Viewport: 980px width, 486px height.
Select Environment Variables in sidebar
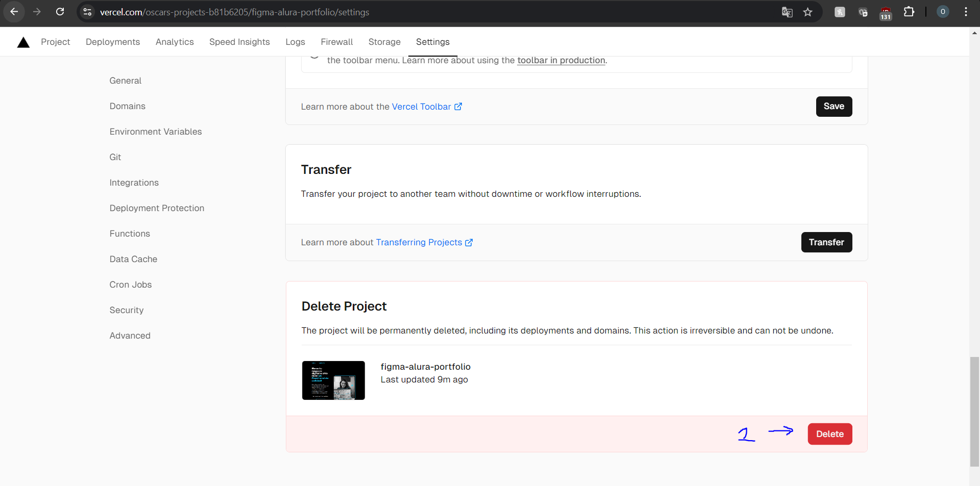tap(156, 132)
